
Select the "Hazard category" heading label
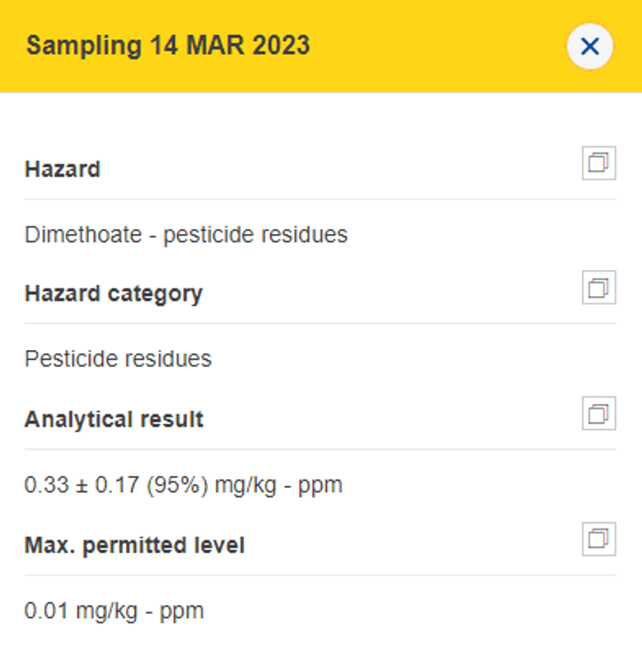[114, 293]
